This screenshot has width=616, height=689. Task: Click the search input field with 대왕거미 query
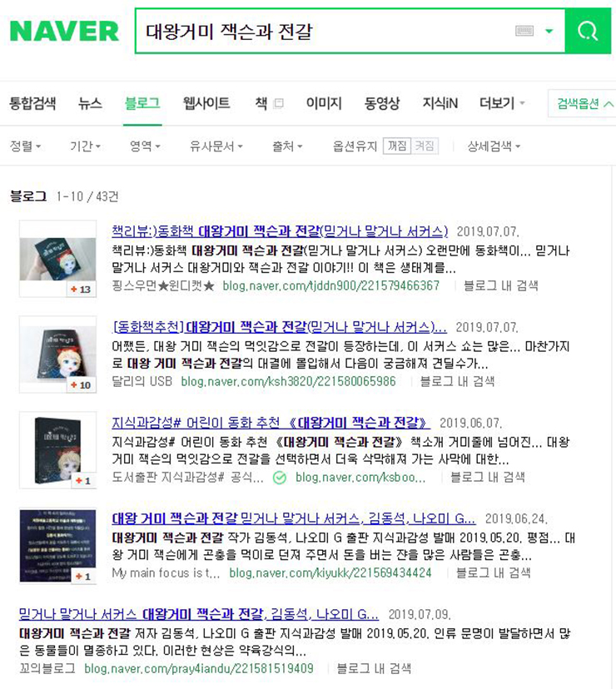click(x=325, y=31)
